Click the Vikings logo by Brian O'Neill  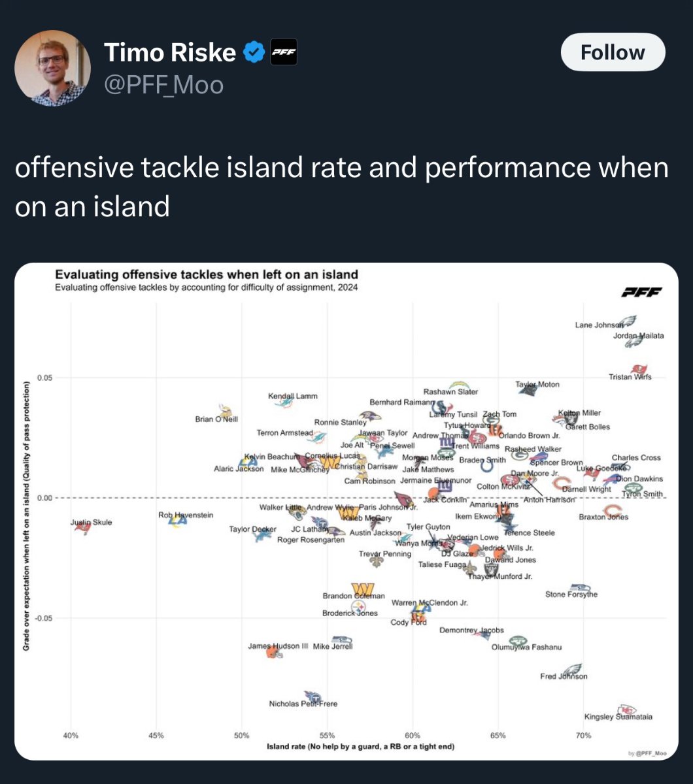pos(226,412)
